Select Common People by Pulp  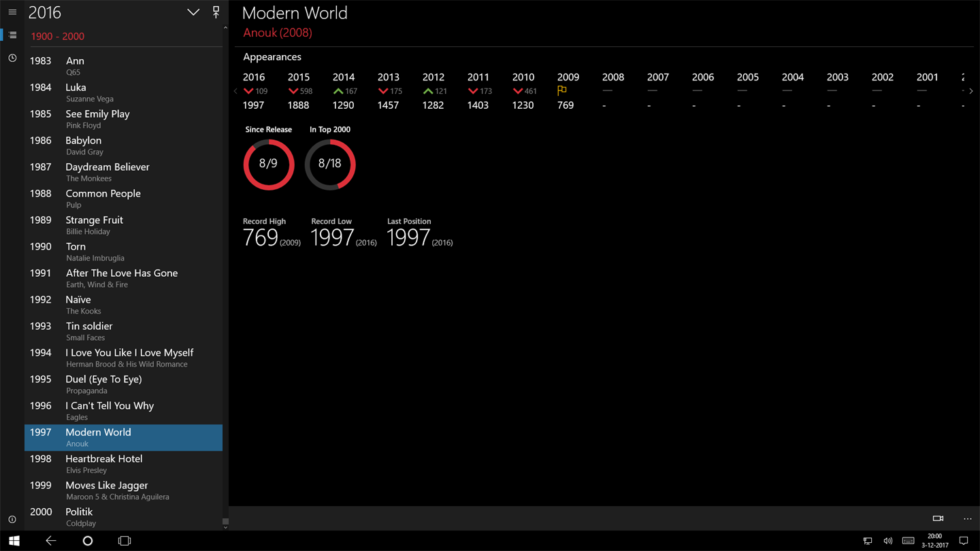123,199
